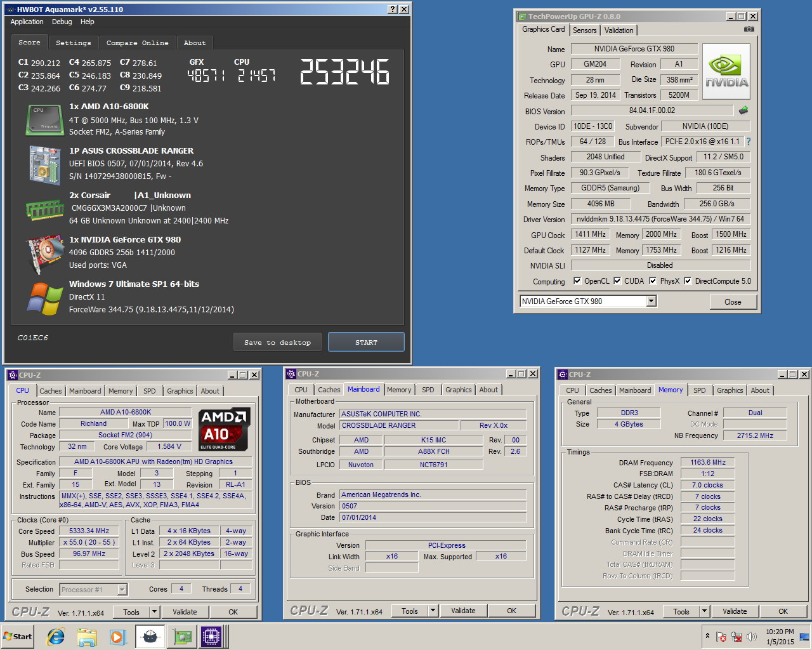Open the Application menu in Aquamark
The width and height of the screenshot is (812, 650).
point(27,22)
